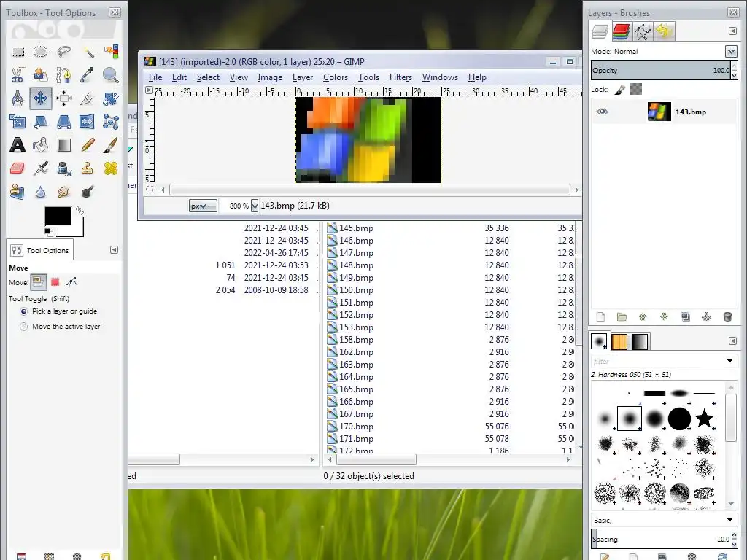The width and height of the screenshot is (747, 560).
Task: Swap foreground and background colors arrow
Action: [x=80, y=210]
